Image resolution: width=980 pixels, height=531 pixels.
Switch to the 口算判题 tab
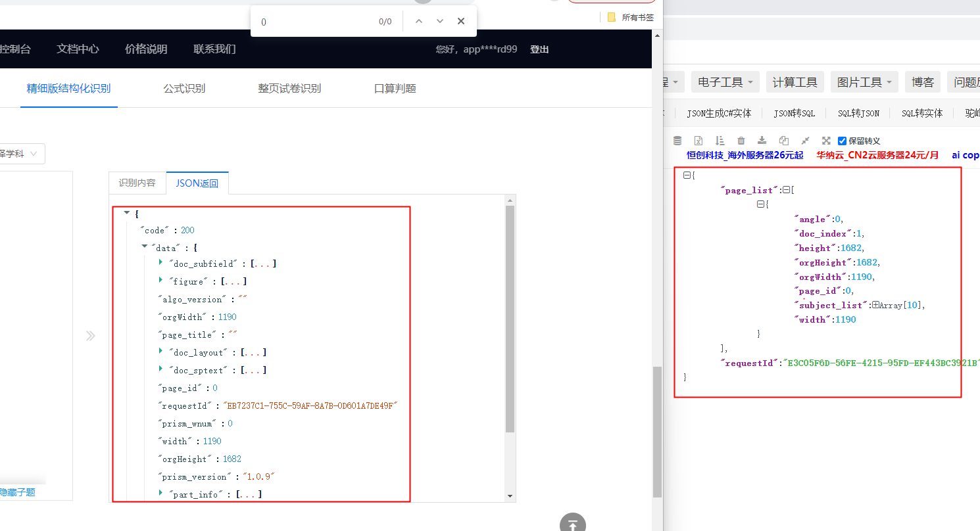pyautogui.click(x=395, y=88)
